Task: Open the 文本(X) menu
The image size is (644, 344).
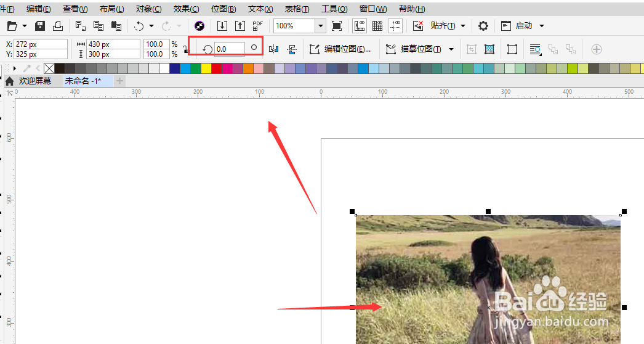Action: 260,9
